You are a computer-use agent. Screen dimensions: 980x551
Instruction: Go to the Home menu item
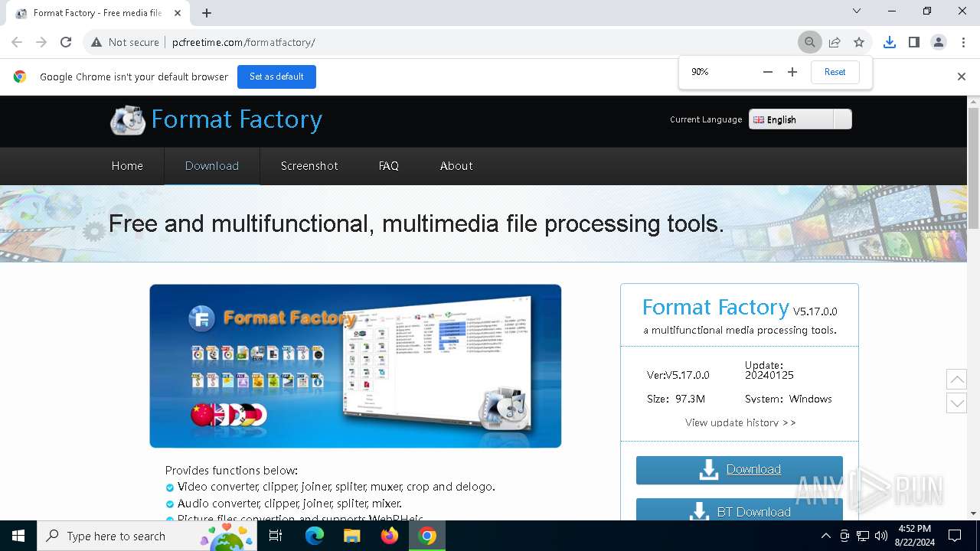(127, 166)
